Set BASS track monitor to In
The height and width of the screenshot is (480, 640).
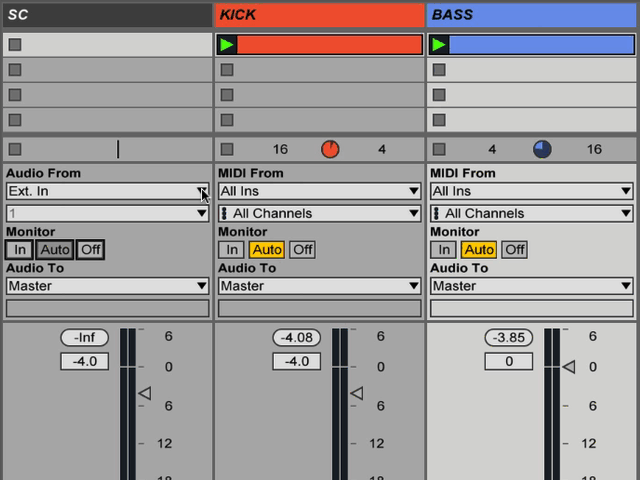(444, 249)
